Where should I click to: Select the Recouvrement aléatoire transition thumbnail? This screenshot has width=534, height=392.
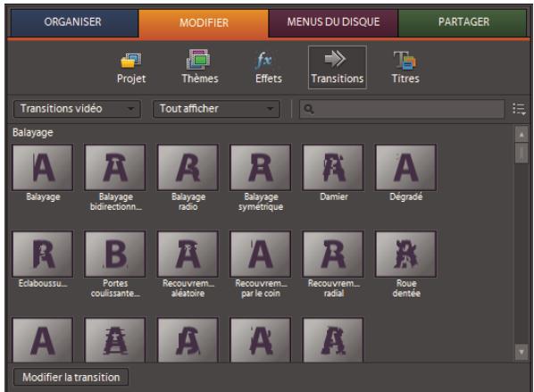188,254
